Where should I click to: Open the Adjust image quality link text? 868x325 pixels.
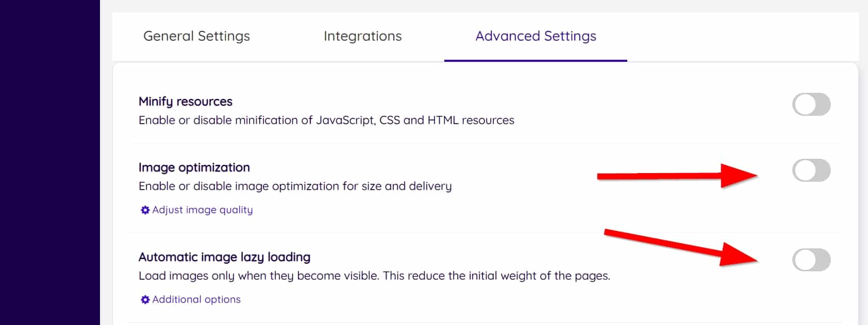pos(203,210)
